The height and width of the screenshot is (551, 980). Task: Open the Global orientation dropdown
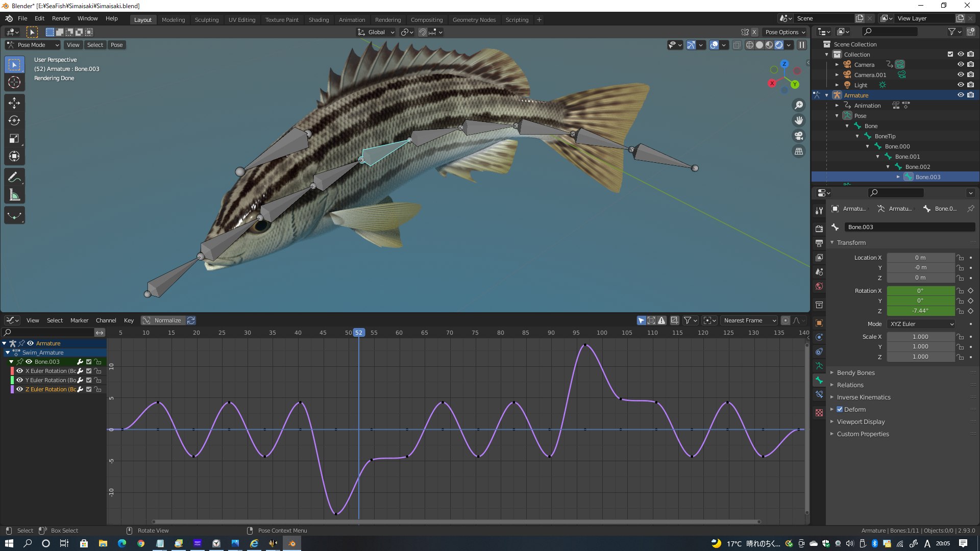point(376,32)
